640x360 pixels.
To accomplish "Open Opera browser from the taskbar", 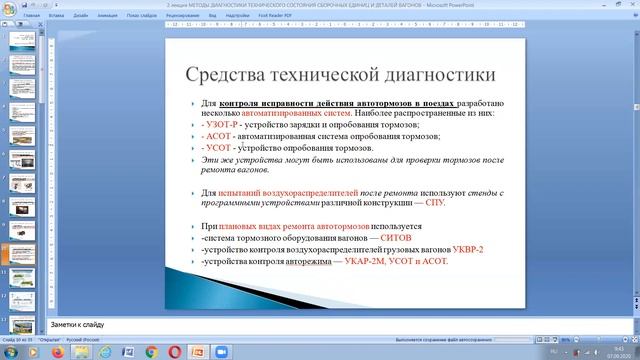I will 175,352.
